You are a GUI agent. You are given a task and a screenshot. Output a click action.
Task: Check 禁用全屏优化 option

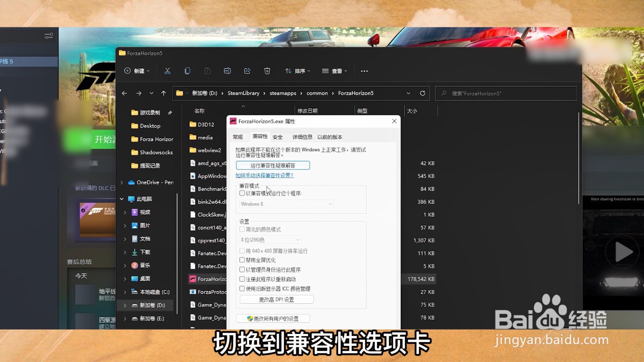click(x=242, y=260)
